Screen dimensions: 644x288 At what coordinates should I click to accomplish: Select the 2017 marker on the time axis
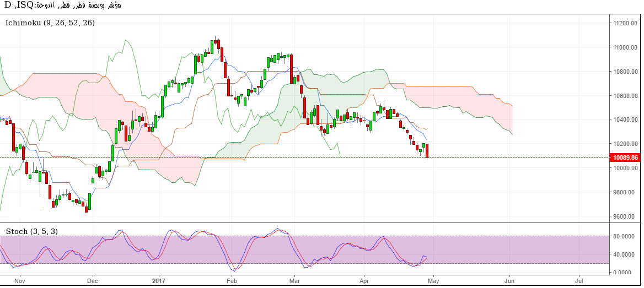pos(159,281)
